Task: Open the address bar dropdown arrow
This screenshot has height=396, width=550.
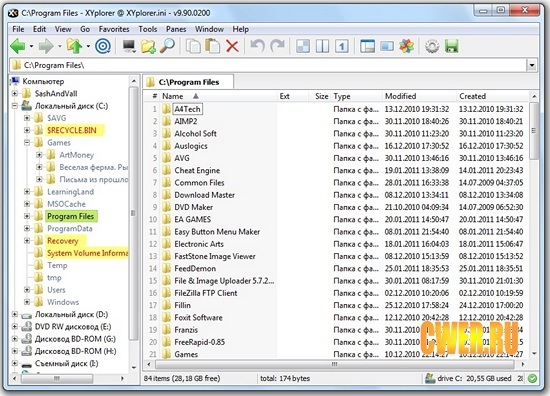Action: pos(532,65)
